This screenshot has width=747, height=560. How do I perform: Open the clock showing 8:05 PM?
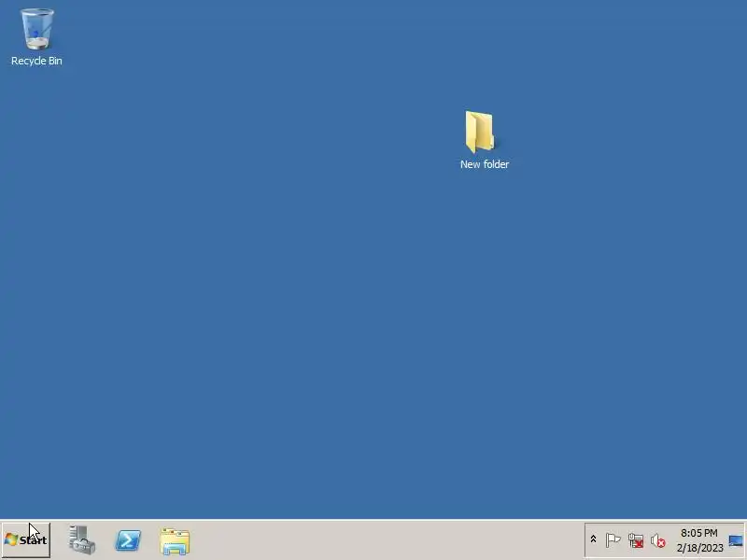(x=699, y=540)
